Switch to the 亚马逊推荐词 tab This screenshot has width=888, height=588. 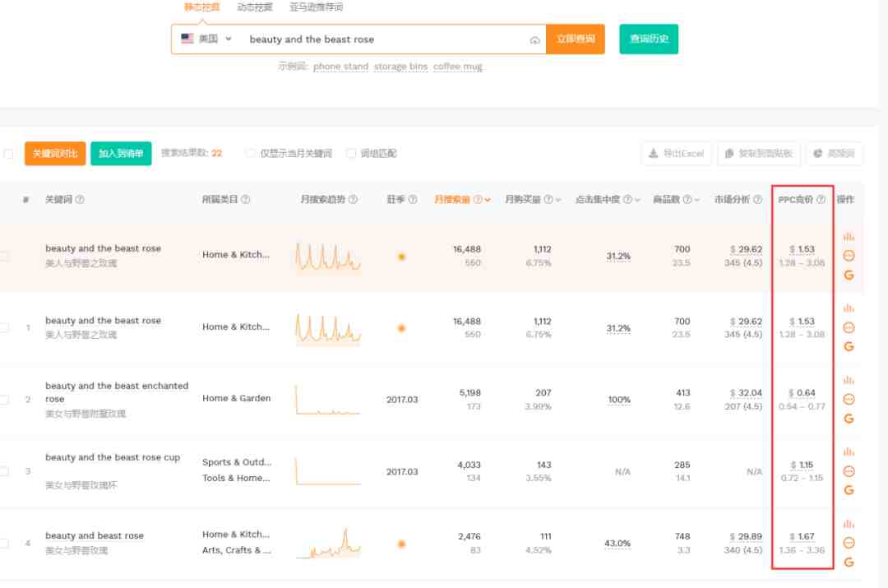click(316, 7)
